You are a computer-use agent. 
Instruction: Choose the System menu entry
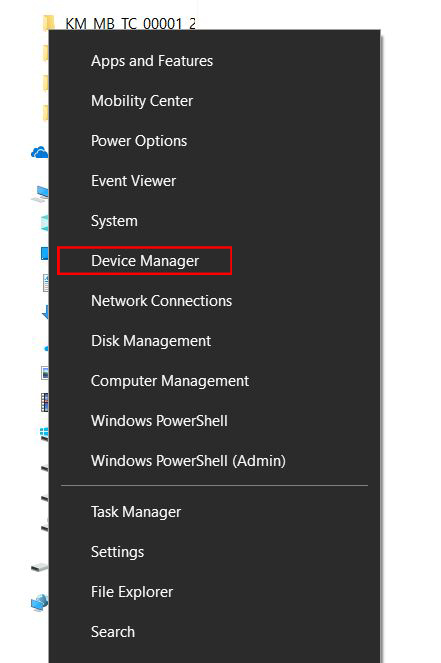[x=114, y=221]
